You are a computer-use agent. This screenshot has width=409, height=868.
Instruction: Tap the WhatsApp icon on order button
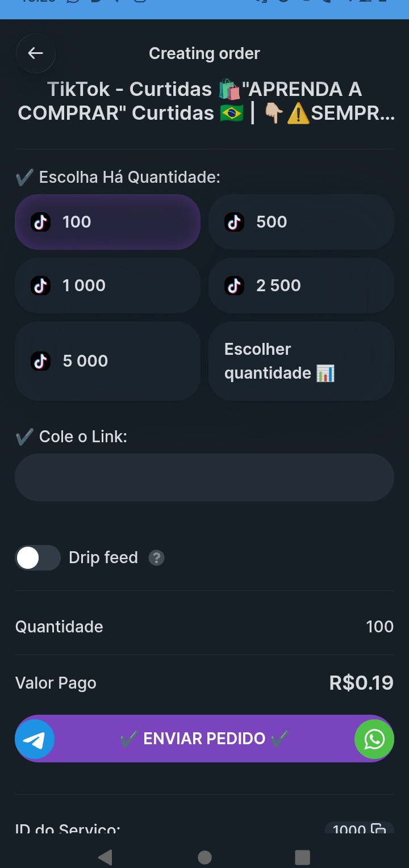374,739
